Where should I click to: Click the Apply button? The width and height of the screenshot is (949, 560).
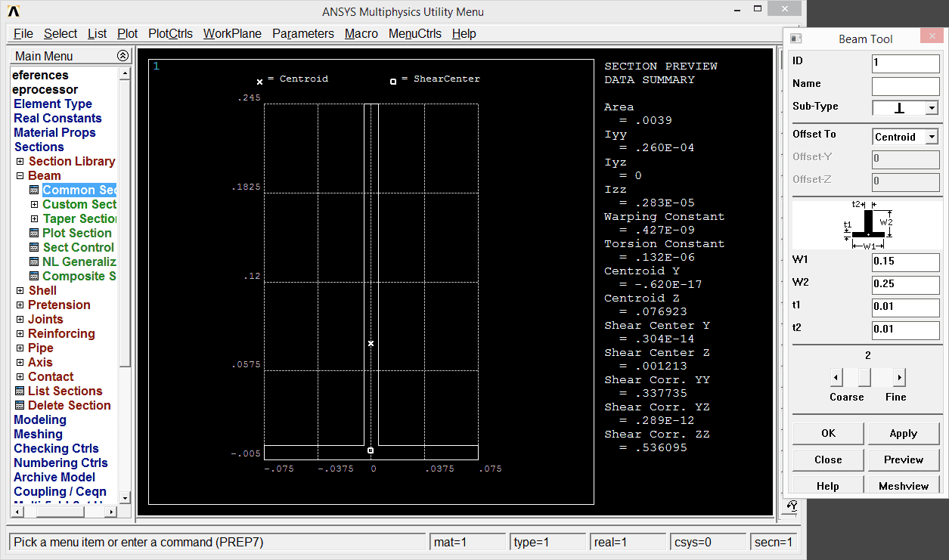pos(904,433)
